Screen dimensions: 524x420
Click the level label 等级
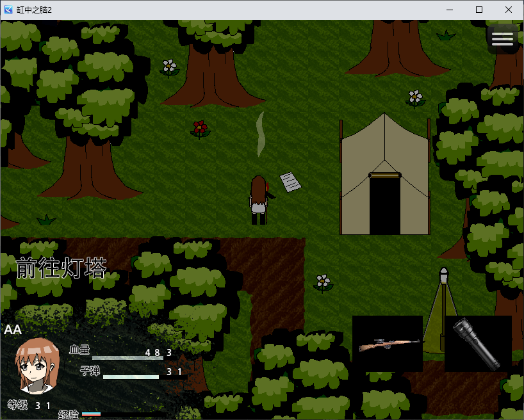tap(18, 405)
